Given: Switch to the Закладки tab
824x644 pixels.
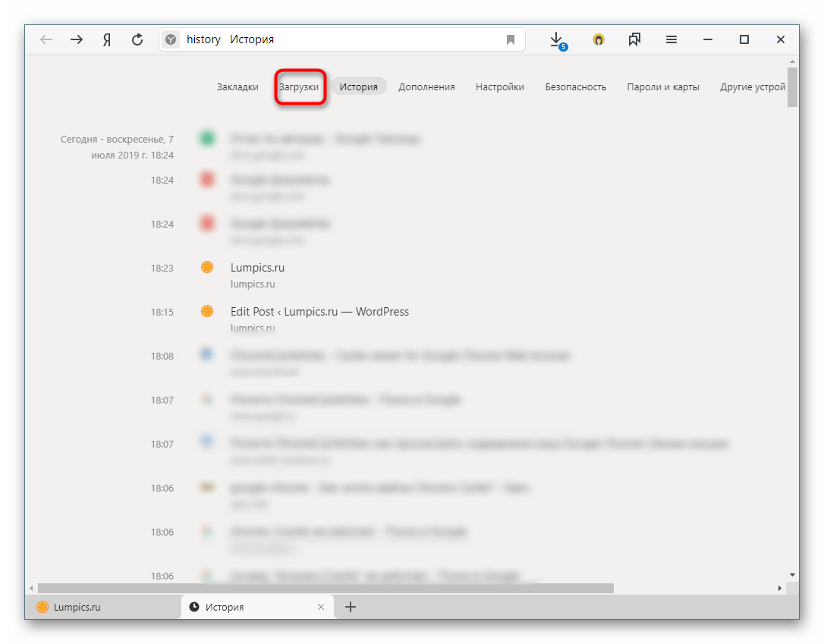Looking at the screenshot, I should [x=237, y=87].
